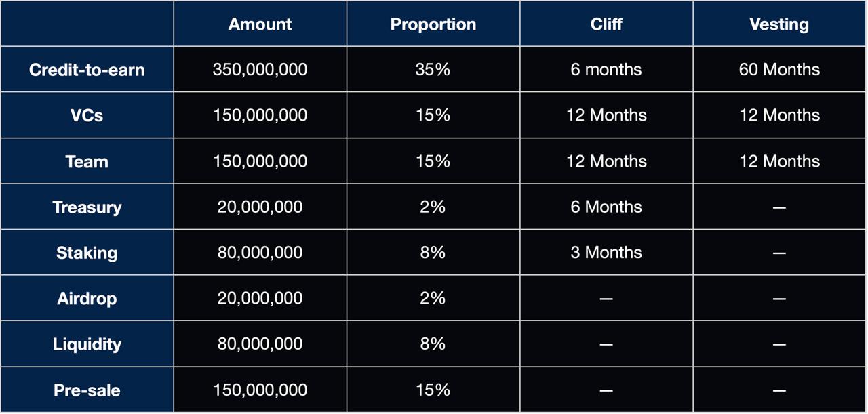Select the Airdrop row label
Screen dimensions: 868x414
(87, 298)
